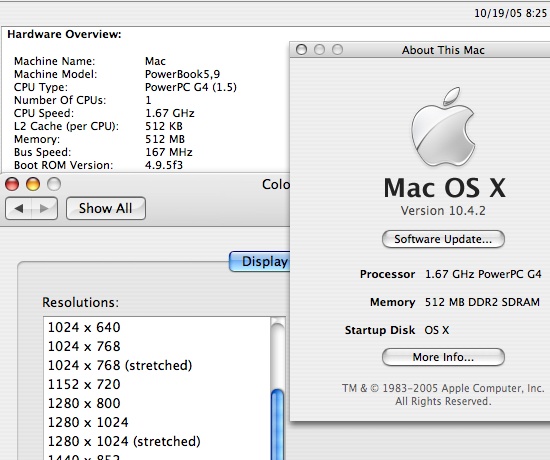Click the Hardware Overview heading
Viewport: 550px width, 460px height.
pos(64,34)
